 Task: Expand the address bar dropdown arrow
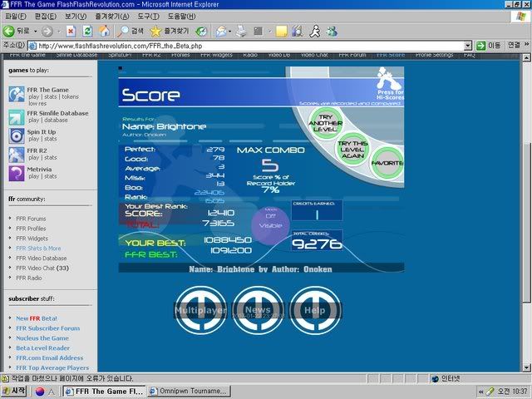coord(467,46)
